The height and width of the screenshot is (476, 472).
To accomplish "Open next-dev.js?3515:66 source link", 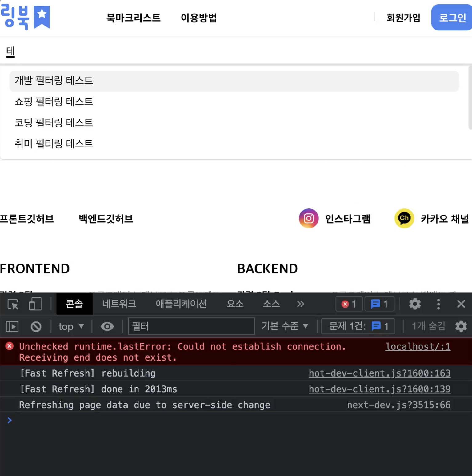I will (398, 405).
